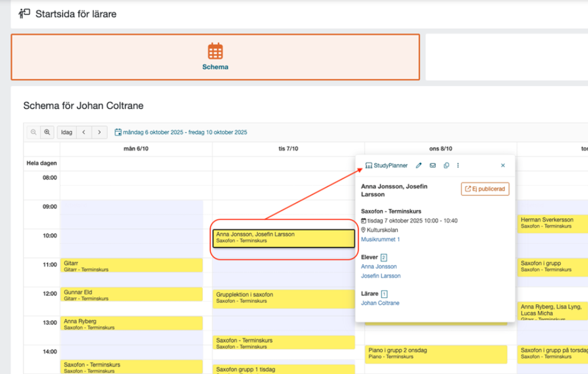The image size is (588, 374).
Task: Open teacher Johan Coltrane link
Action: coord(380,302)
